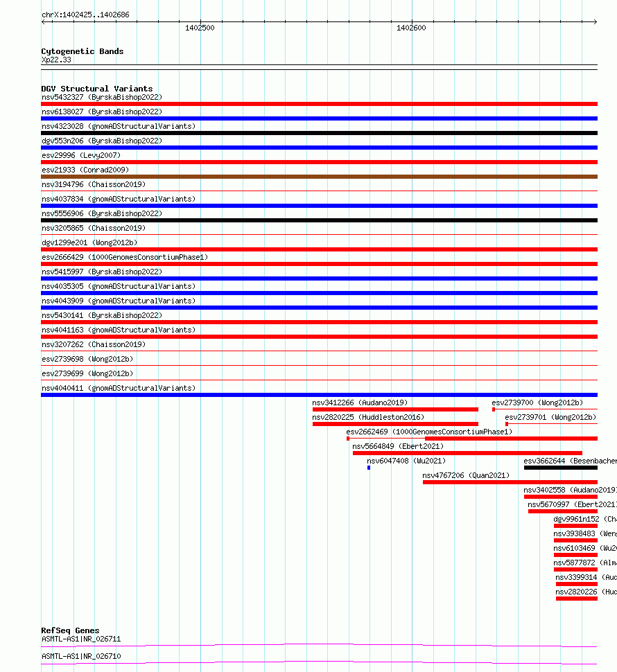Open the esv29996 (Levy2007) variant label

[81, 156]
